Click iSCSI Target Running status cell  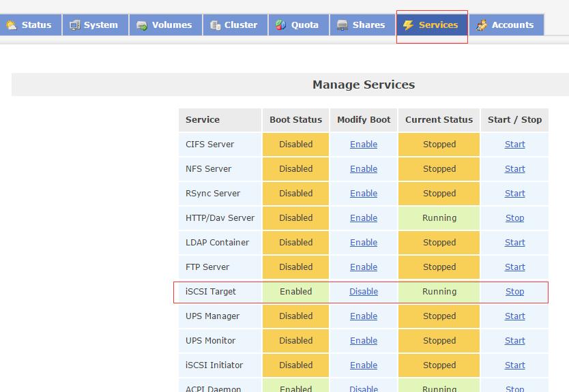(x=439, y=292)
